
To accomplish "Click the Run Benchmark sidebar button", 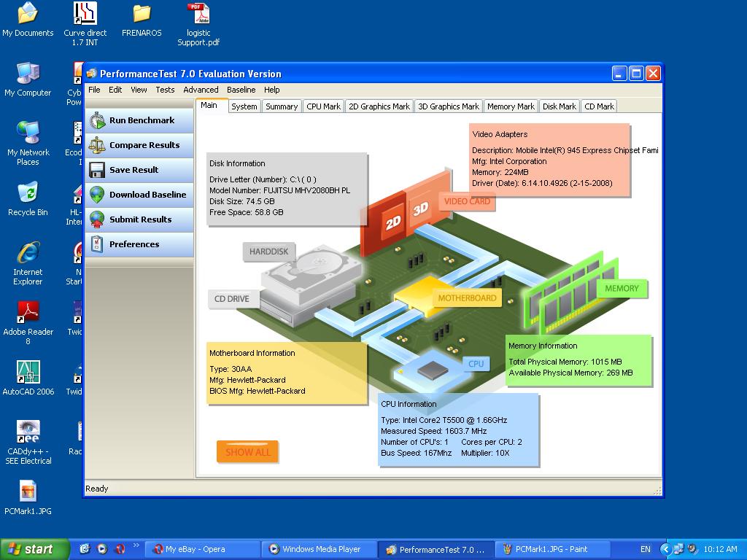I will pyautogui.click(x=139, y=120).
